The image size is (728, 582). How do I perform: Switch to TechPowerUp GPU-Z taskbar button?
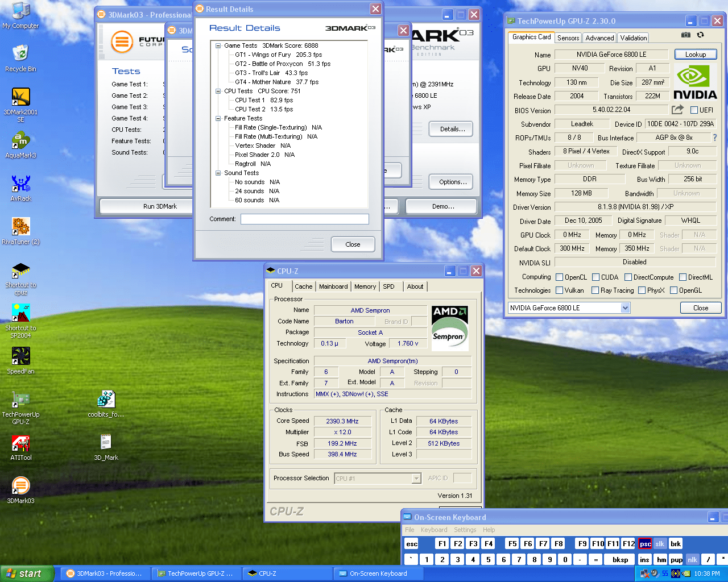(x=196, y=573)
